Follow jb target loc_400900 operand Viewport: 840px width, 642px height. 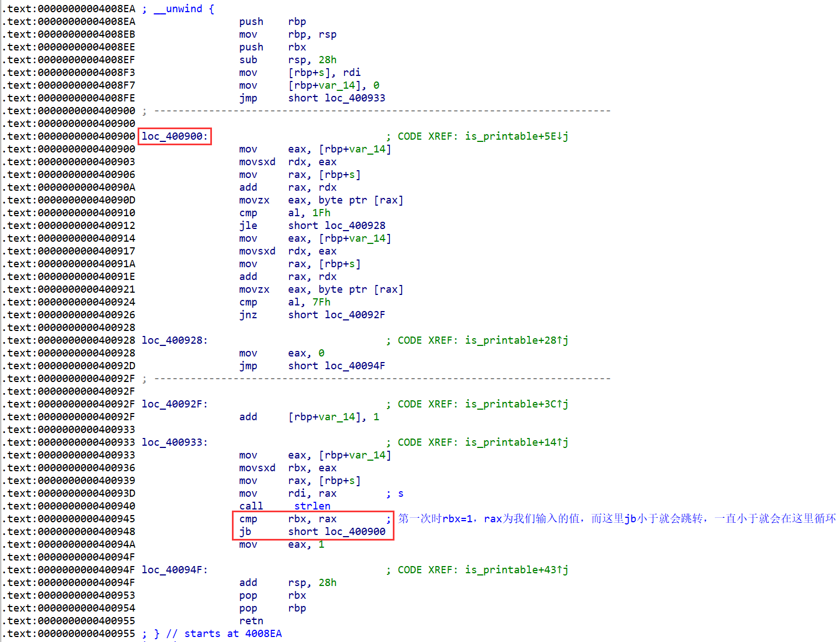(355, 532)
